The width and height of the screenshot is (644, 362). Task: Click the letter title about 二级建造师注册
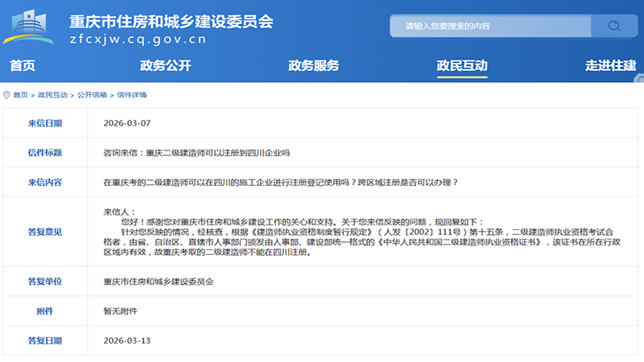click(196, 153)
